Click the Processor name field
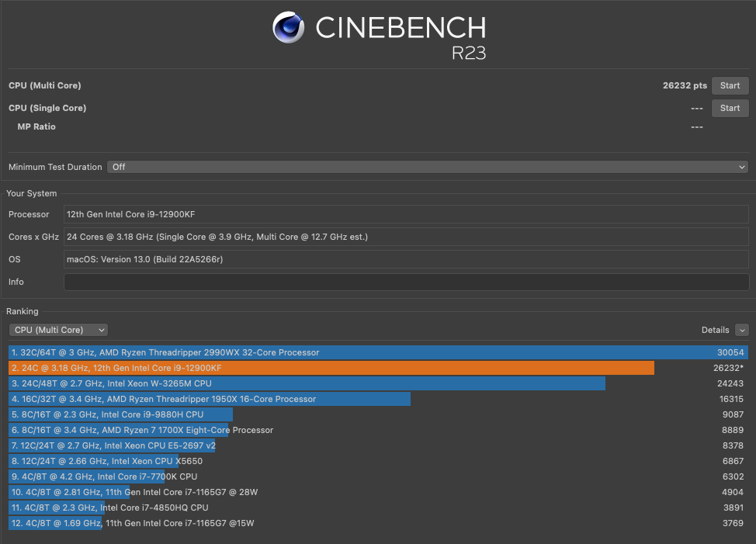Viewport: 756px width, 544px height. click(406, 214)
